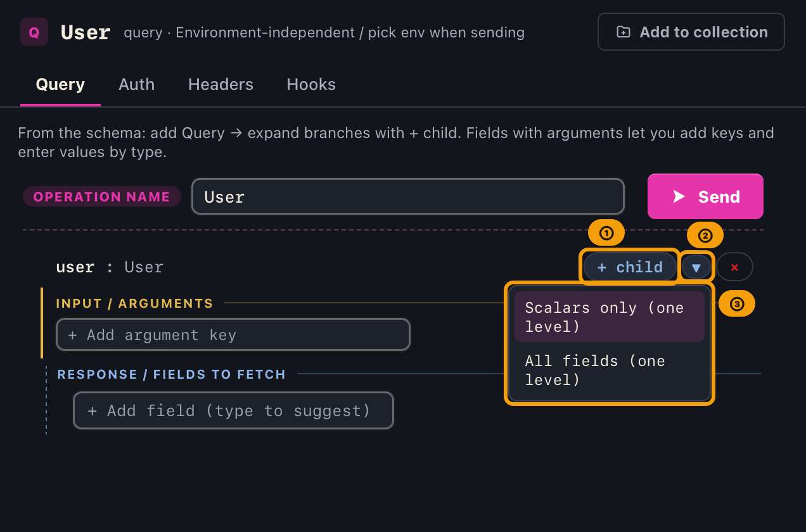Click the OPERATION NAME label badge

click(101, 196)
